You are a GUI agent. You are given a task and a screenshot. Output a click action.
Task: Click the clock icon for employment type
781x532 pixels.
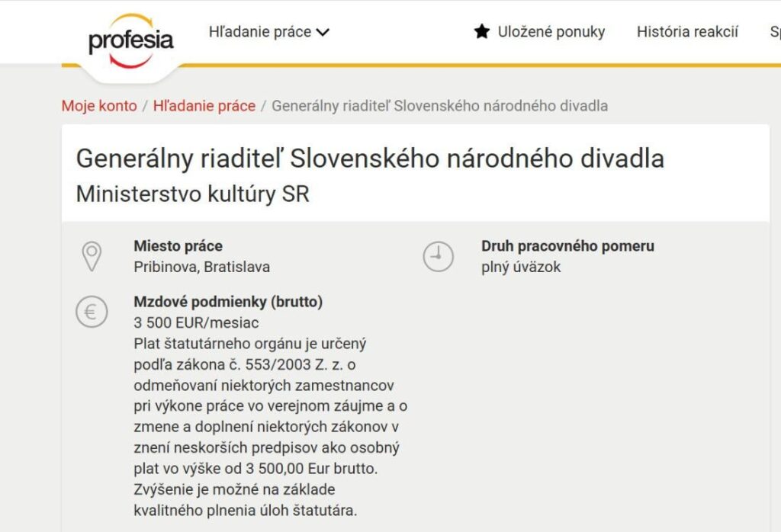439,257
